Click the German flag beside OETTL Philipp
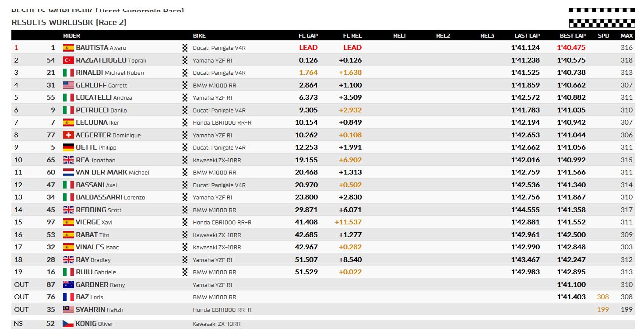Viewport: 644px width, 332px height. [68, 147]
